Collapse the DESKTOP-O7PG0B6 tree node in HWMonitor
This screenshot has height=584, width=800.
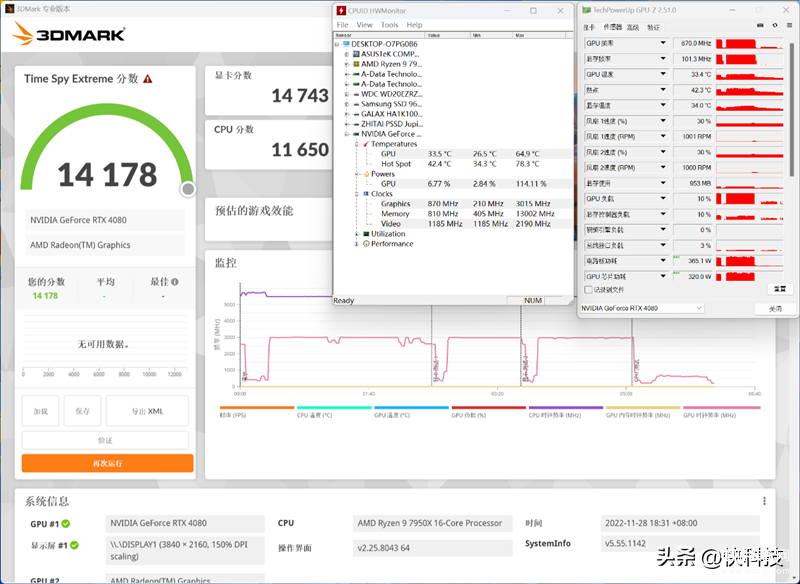337,44
